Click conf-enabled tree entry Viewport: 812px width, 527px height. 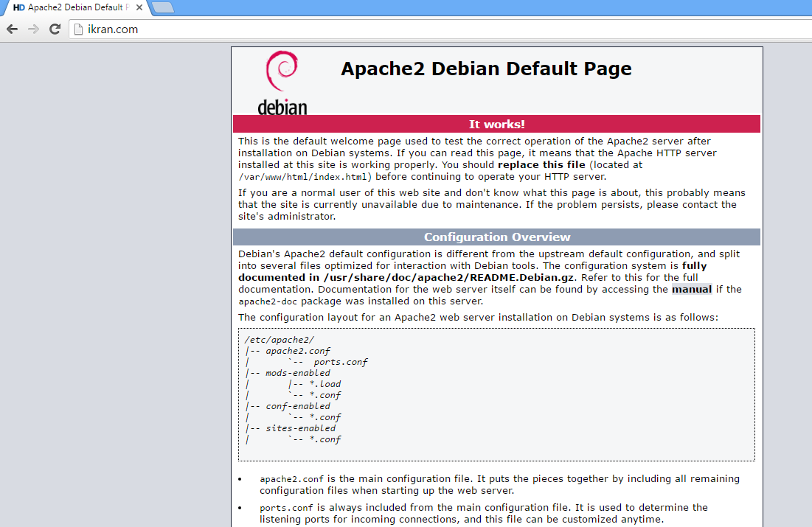[298, 406]
